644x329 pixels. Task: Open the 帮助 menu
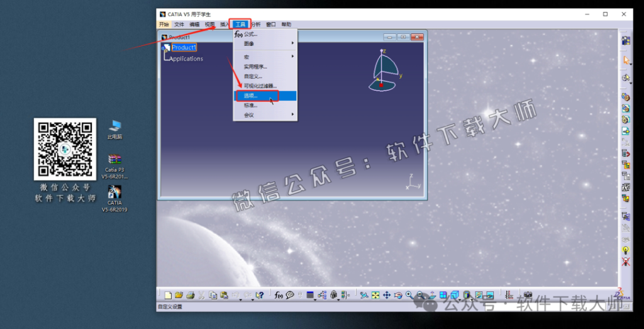(x=286, y=25)
